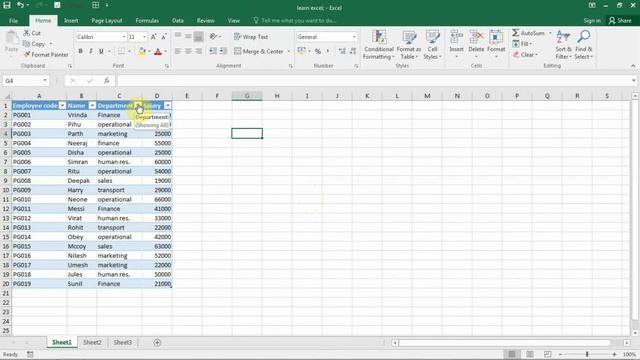Toggle Italic formatting
The height and width of the screenshot is (360, 640).
tap(91, 51)
